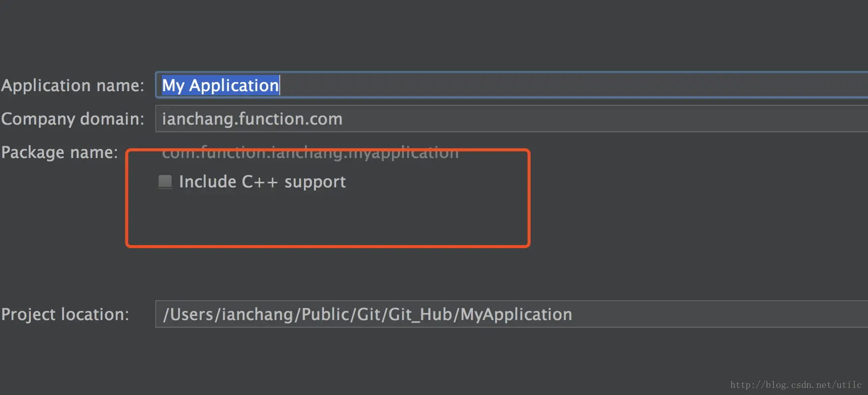Focus the Application name input field
868x395 pixels.
point(512,85)
